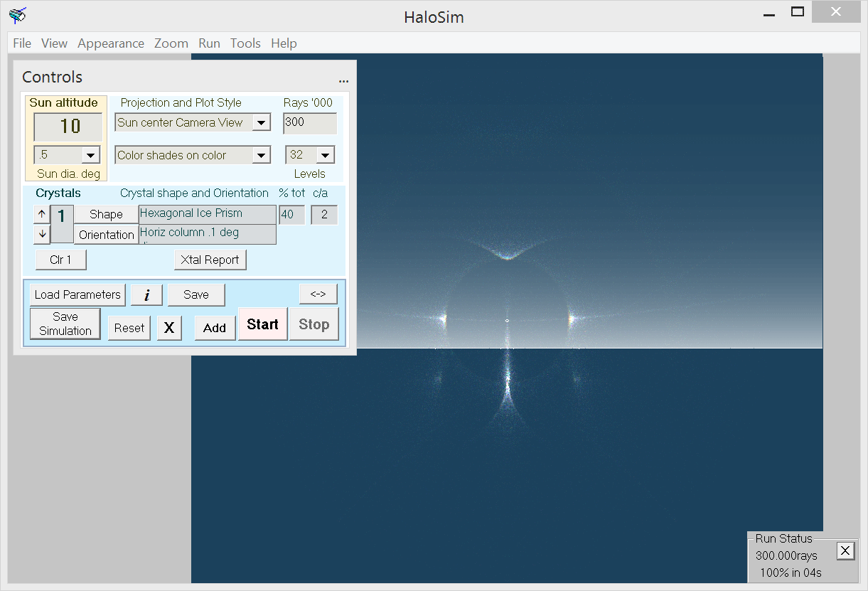868x591 pixels.
Task: Click the Orientation button
Action: pyautogui.click(x=107, y=235)
